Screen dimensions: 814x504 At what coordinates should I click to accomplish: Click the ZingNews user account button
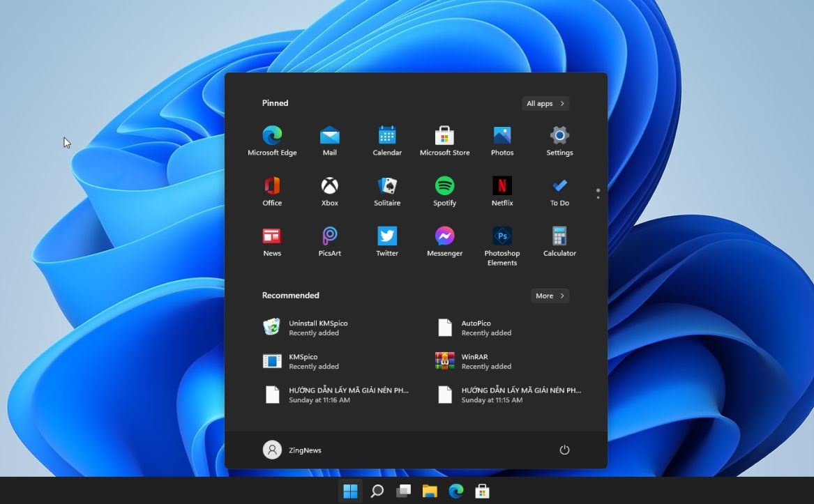pos(292,450)
